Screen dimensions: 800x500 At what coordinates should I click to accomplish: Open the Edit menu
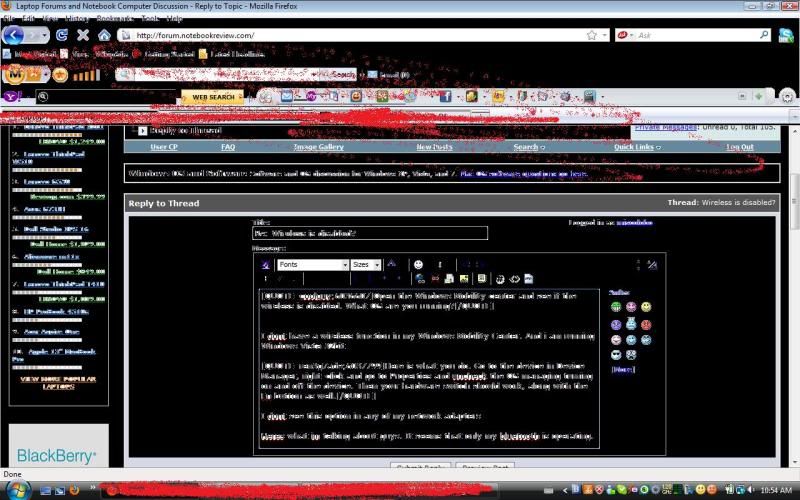pos(28,18)
